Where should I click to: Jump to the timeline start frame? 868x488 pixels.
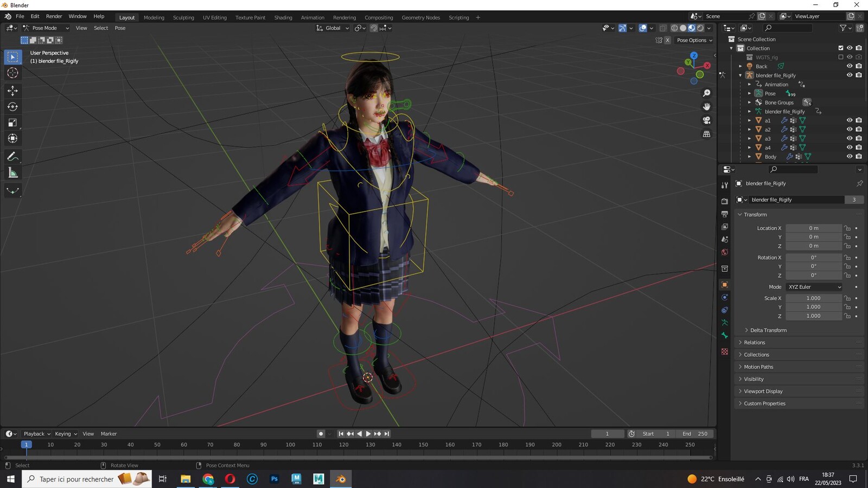(341, 434)
